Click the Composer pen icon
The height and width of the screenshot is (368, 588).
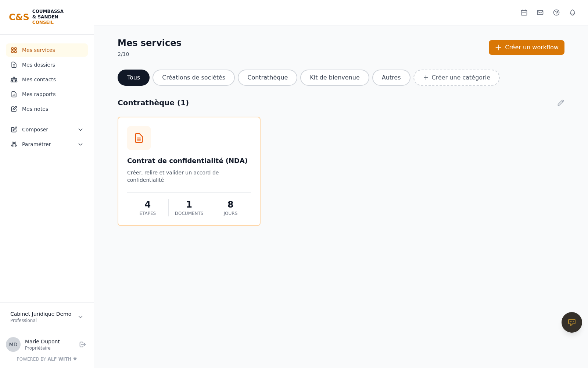tap(14, 130)
